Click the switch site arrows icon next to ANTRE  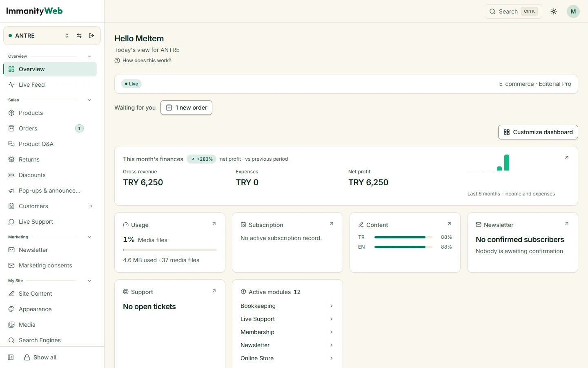pyautogui.click(x=79, y=36)
